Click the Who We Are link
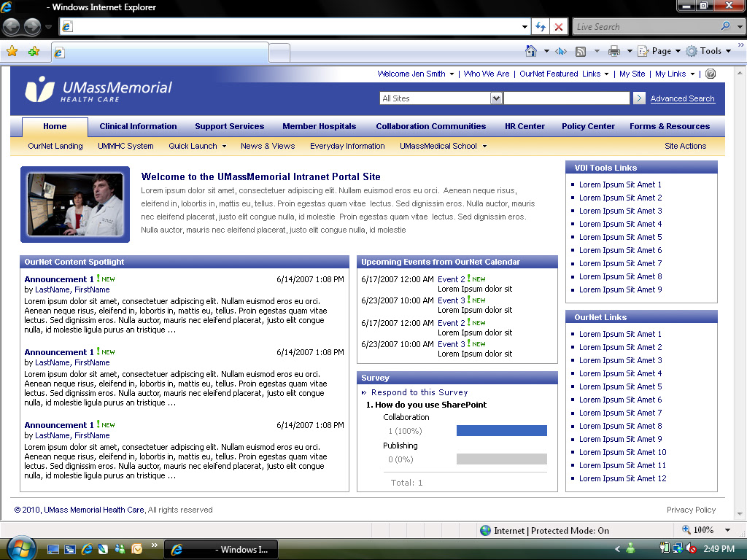The width and height of the screenshot is (747, 560). 487,74
